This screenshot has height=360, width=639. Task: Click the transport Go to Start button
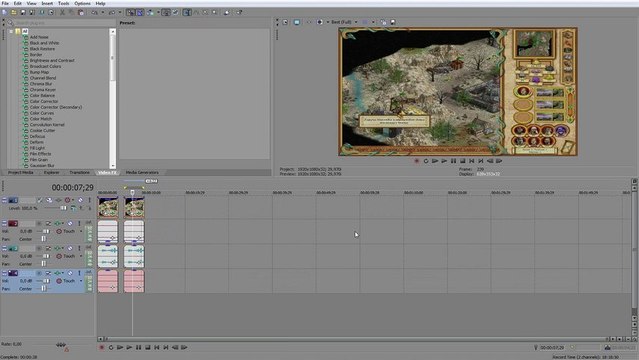(156, 347)
